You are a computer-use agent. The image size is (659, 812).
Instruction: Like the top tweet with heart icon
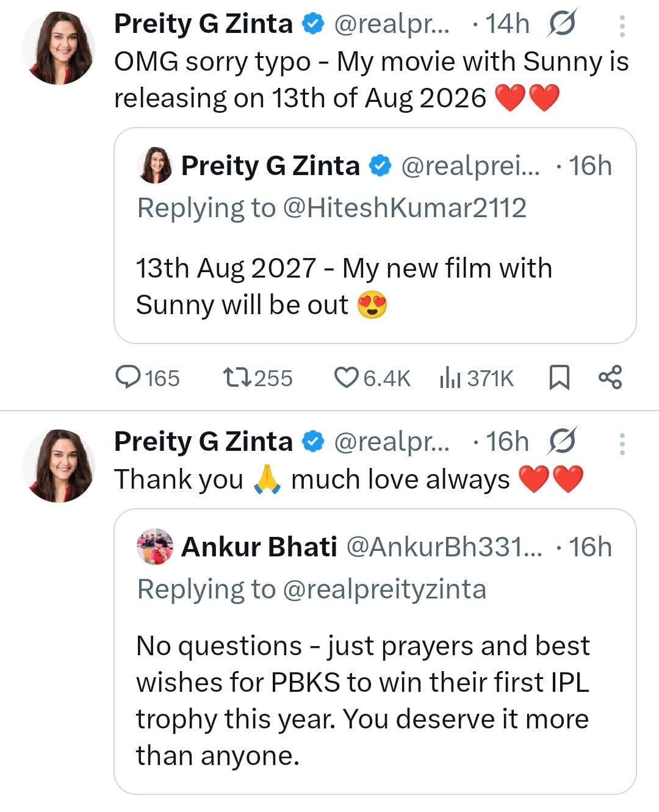click(x=346, y=378)
